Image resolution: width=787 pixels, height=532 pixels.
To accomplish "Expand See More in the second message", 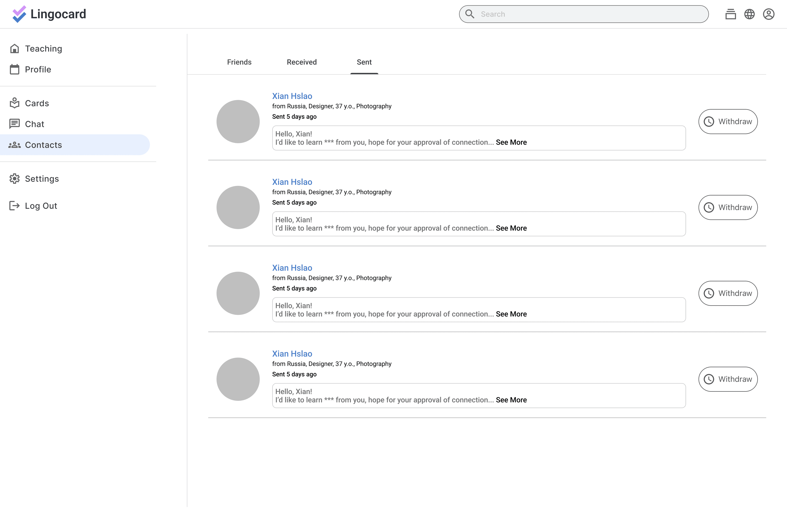I will tap(511, 228).
